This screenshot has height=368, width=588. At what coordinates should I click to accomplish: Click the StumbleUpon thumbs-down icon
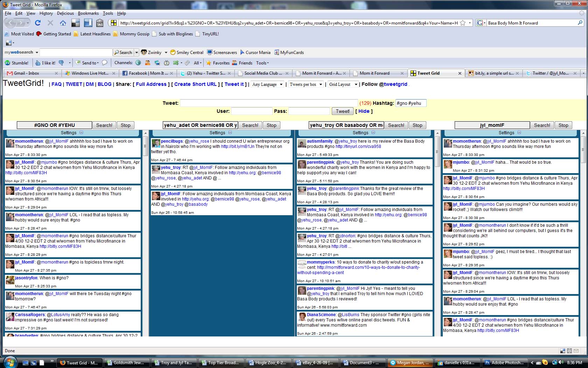coord(61,63)
